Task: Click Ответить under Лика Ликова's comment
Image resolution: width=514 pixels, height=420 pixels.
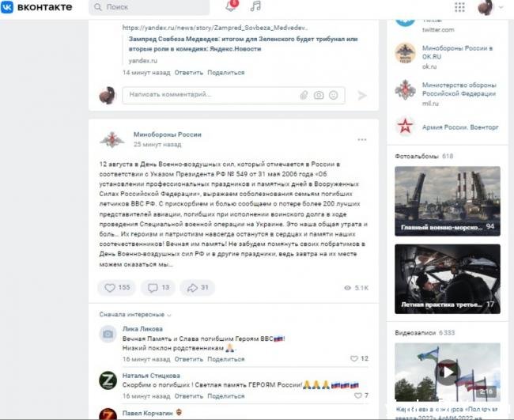Action: pos(188,359)
